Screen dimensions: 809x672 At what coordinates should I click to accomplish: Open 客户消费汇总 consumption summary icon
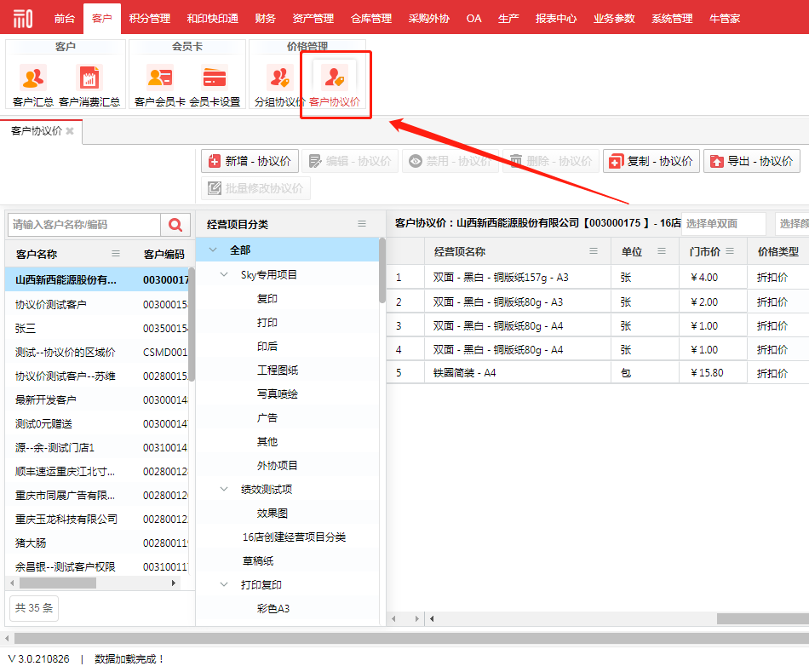click(x=89, y=78)
